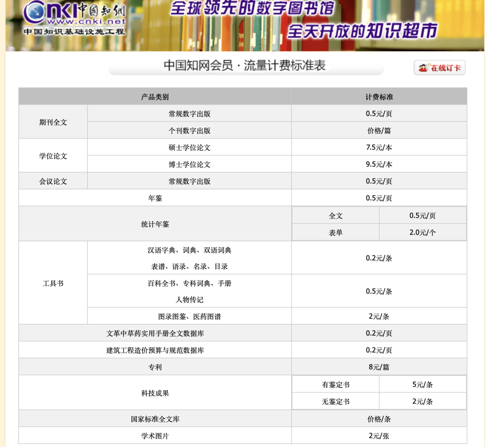This screenshot has height=448, width=487.
Task: Click the 工具书 category cell
Action: coord(53,283)
